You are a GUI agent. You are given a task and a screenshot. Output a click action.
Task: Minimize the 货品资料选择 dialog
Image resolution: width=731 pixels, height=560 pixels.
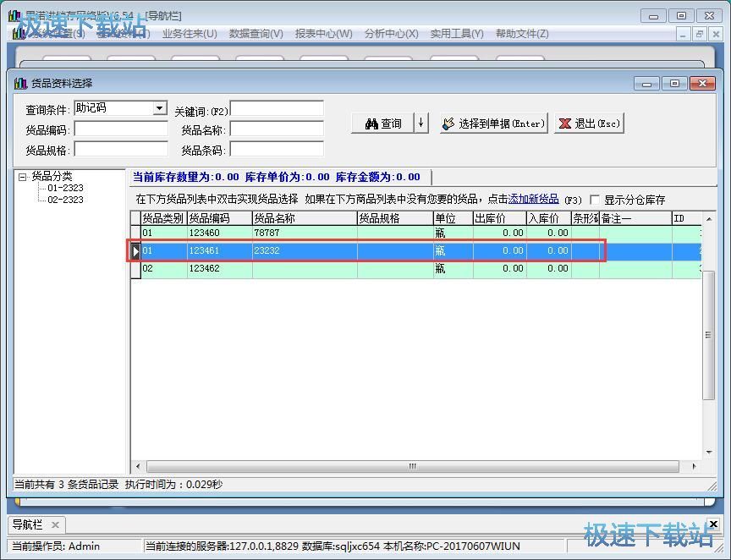646,84
